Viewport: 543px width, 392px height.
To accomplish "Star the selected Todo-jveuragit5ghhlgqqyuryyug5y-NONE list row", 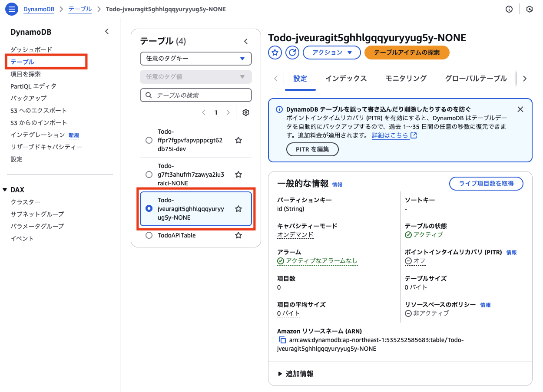I will 238,209.
